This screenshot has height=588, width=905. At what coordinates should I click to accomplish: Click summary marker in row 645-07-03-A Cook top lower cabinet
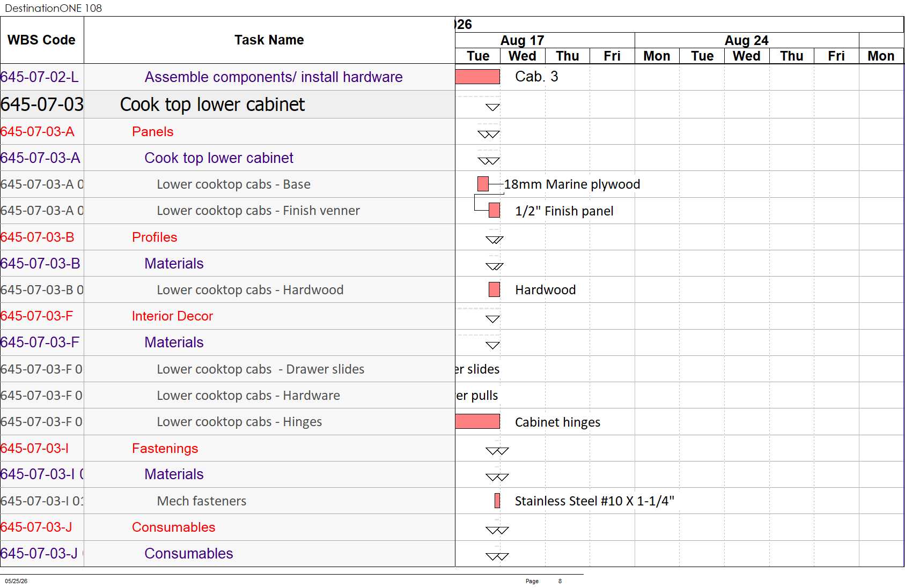pyautogui.click(x=489, y=161)
